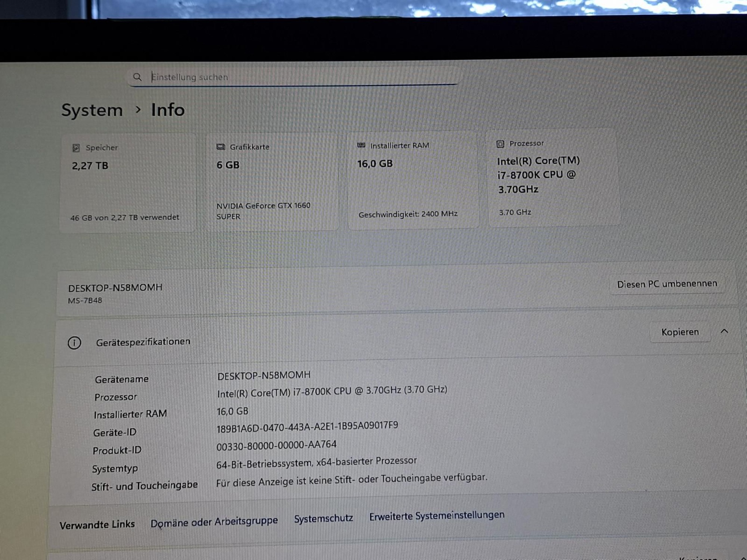The image size is (747, 560).
Task: Open Erweiterte Systemeinstellungen link
Action: (x=437, y=516)
